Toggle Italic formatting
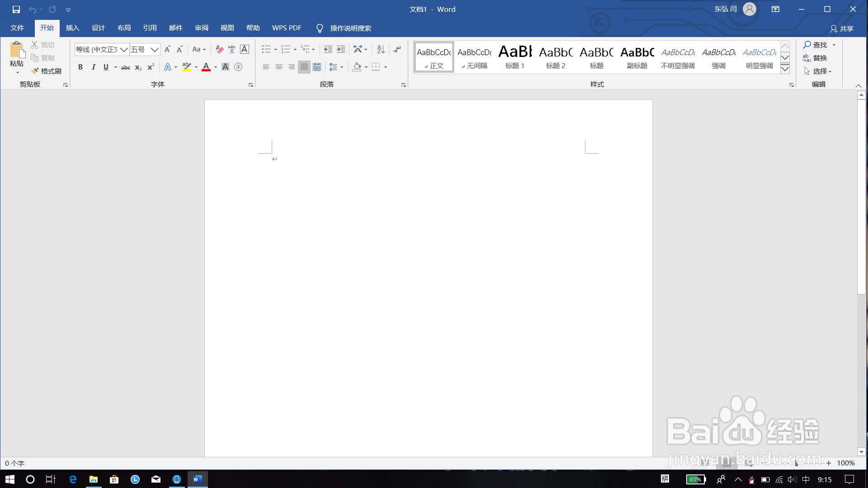 93,67
